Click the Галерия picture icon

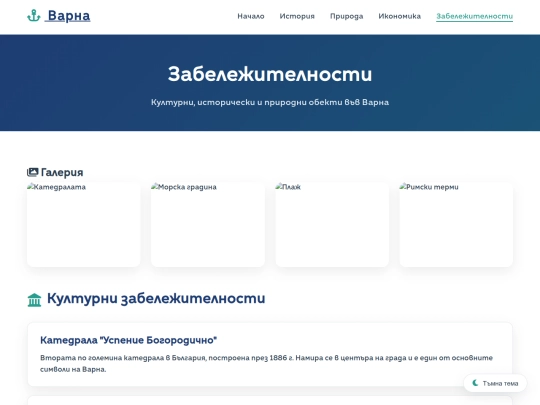(x=32, y=172)
